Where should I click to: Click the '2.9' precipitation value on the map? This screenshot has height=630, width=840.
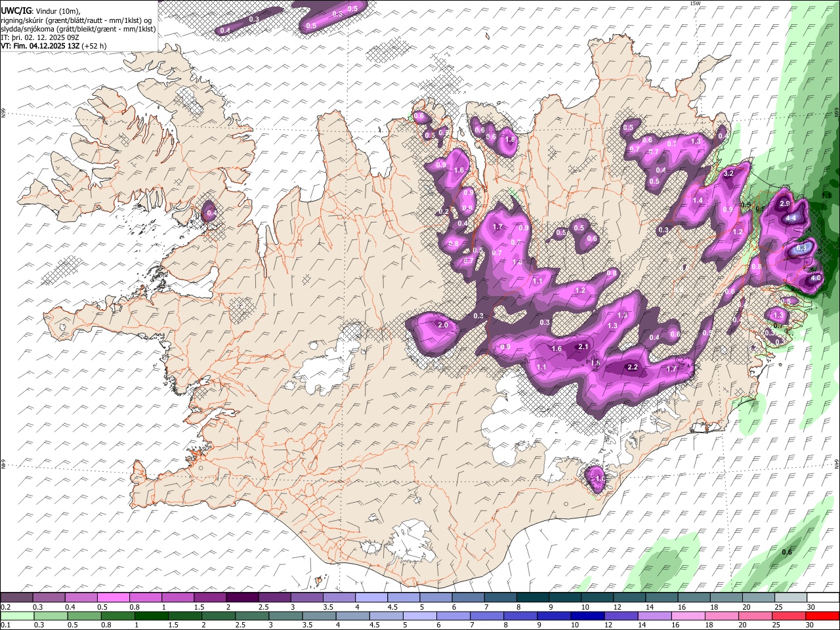(785, 204)
